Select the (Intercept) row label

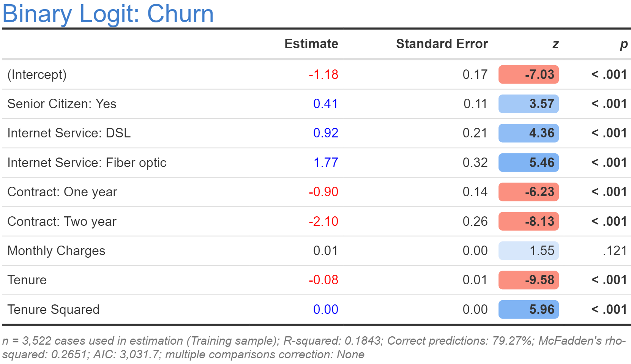(37, 74)
